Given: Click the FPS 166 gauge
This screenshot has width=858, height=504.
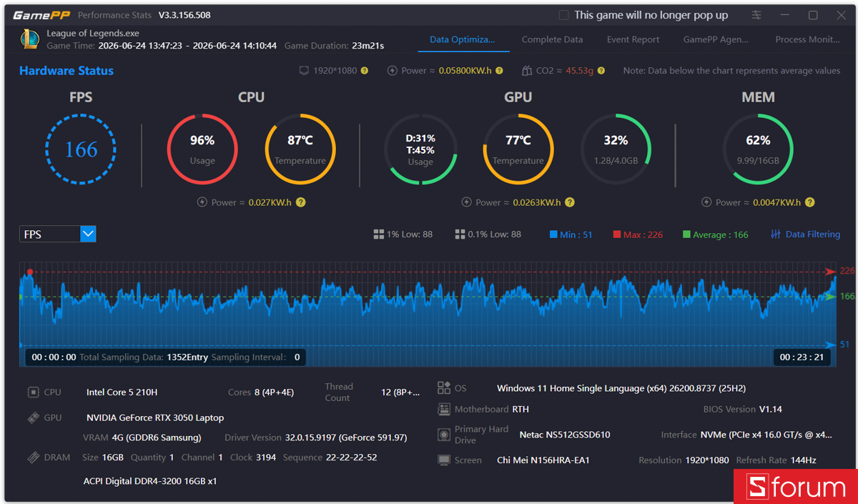Looking at the screenshot, I should tap(81, 149).
